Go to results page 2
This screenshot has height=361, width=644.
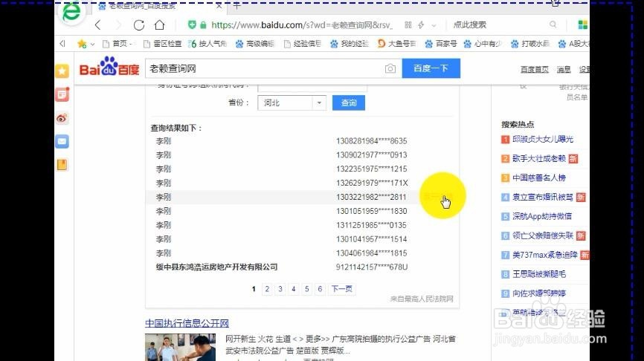(267, 289)
